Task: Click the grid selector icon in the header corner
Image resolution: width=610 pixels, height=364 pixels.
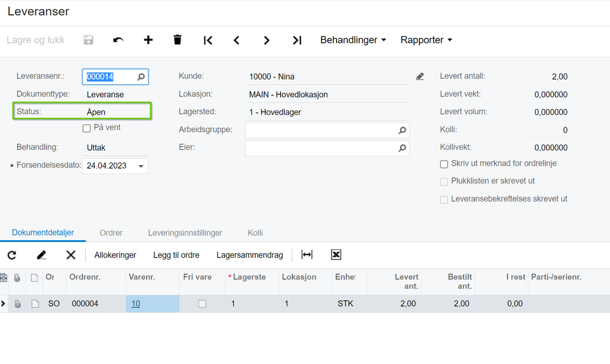Action: point(4,277)
